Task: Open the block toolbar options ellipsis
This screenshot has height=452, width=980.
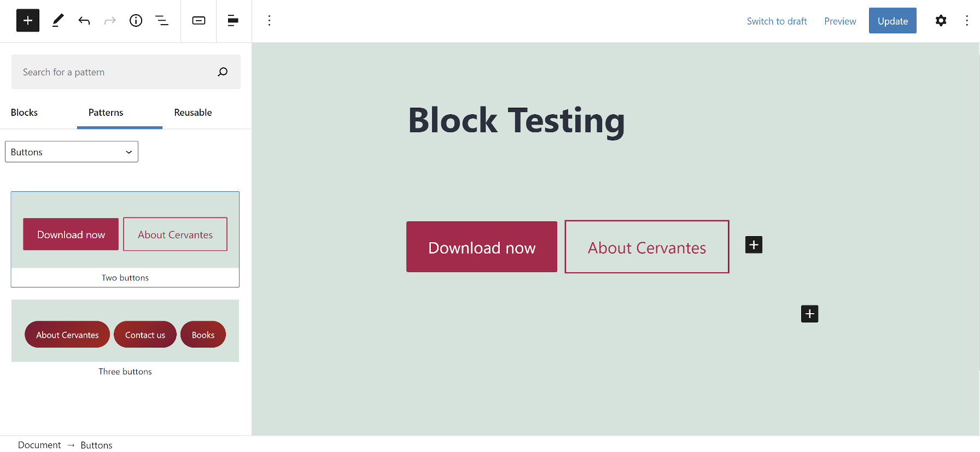Action: [269, 20]
